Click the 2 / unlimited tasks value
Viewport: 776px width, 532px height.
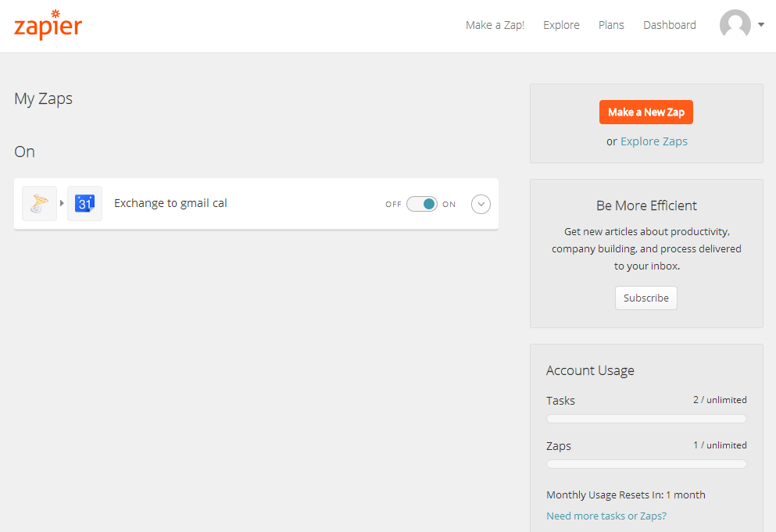pyautogui.click(x=720, y=400)
